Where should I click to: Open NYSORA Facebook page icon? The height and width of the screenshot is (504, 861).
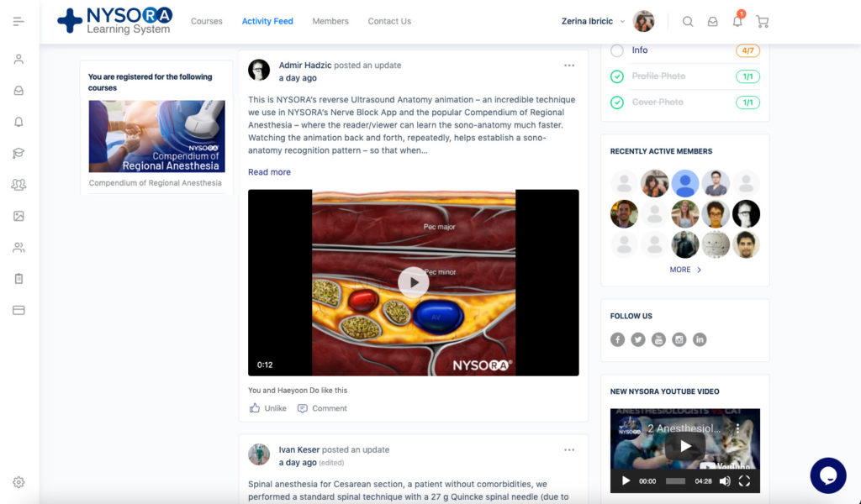pyautogui.click(x=618, y=339)
